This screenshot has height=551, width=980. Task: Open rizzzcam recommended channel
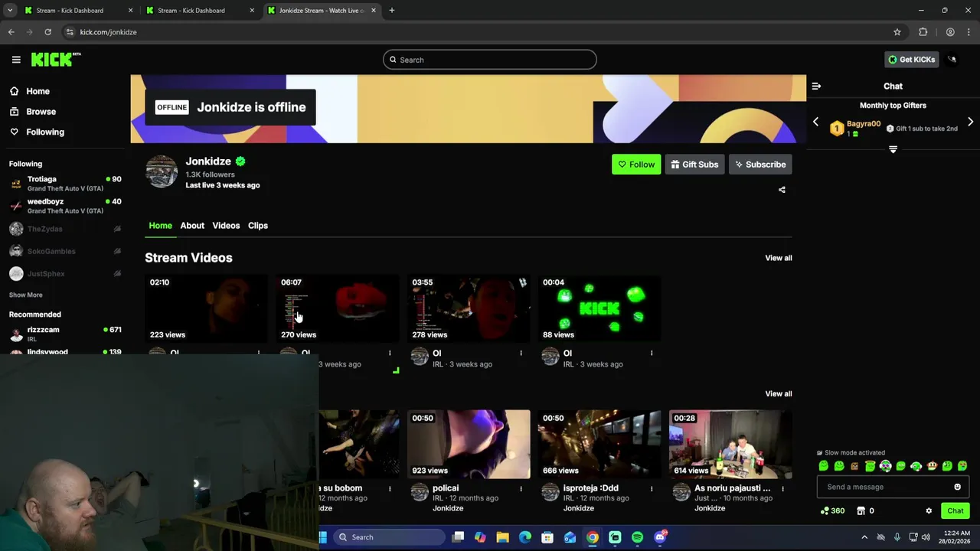(64, 334)
